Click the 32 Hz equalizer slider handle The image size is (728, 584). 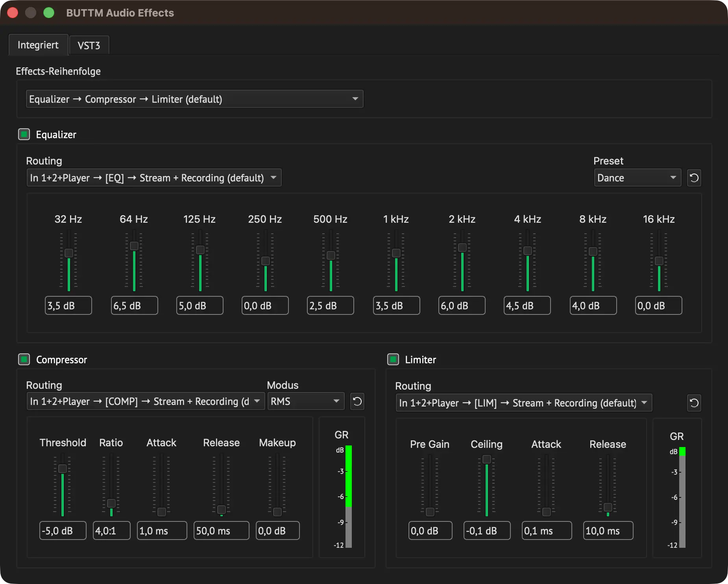point(69,253)
